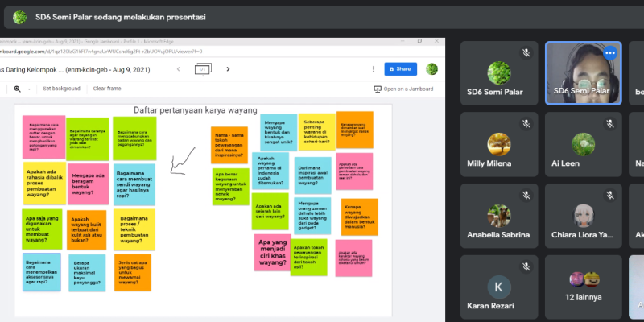Click Open on a Jamboard link
Viewport: 644px width, 322px height.
(x=404, y=89)
